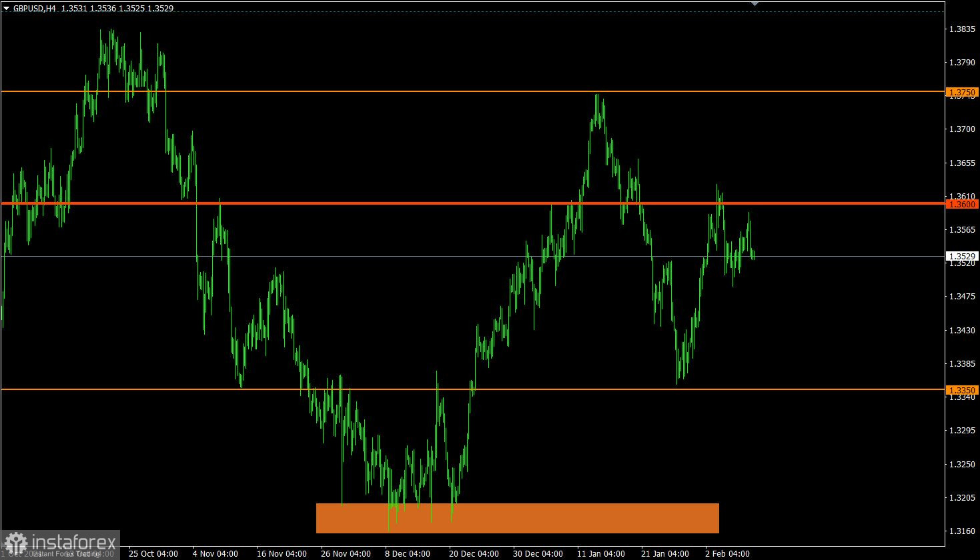Click the chart shift marker triangle at top

point(755,3)
